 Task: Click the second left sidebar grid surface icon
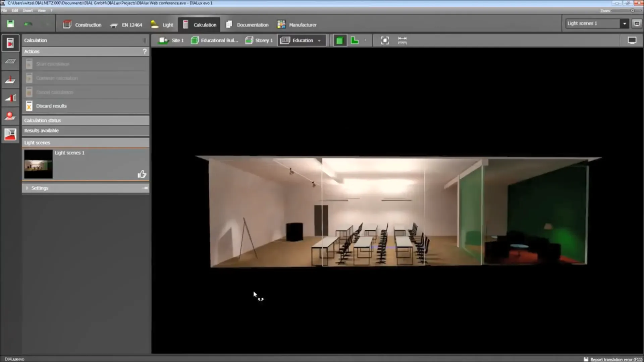tap(10, 61)
